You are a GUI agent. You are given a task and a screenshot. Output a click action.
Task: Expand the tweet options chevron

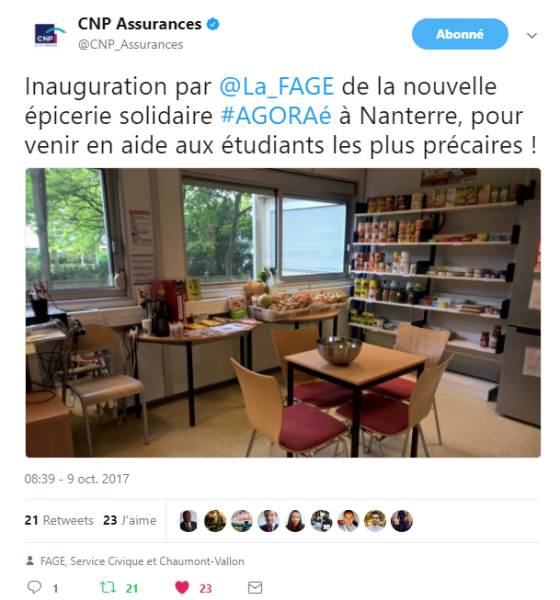click(532, 36)
